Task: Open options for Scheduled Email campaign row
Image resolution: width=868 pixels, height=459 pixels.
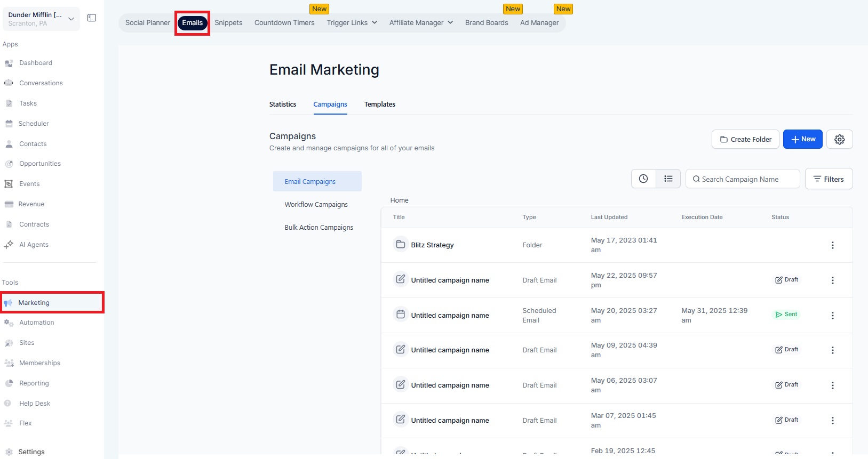Action: 833,316
